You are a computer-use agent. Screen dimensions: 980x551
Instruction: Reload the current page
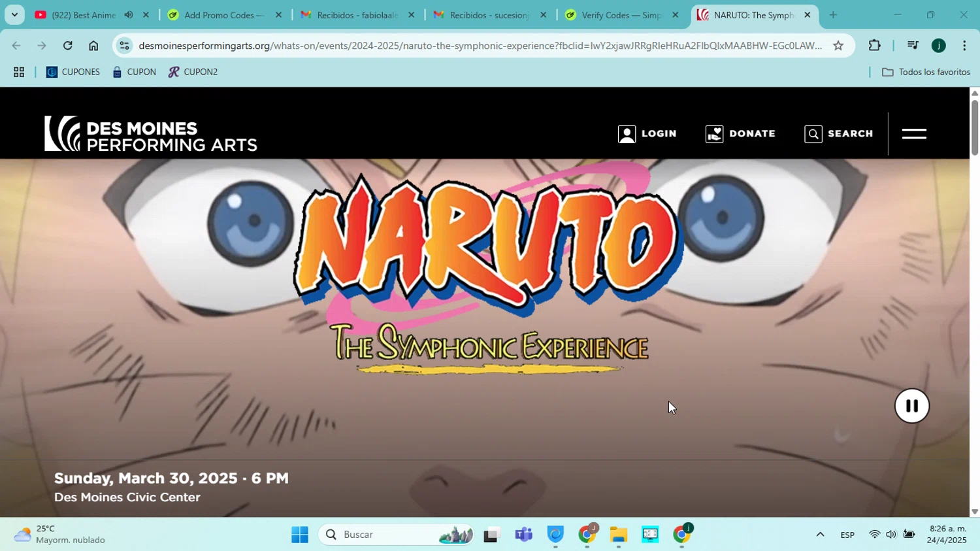(x=68, y=46)
